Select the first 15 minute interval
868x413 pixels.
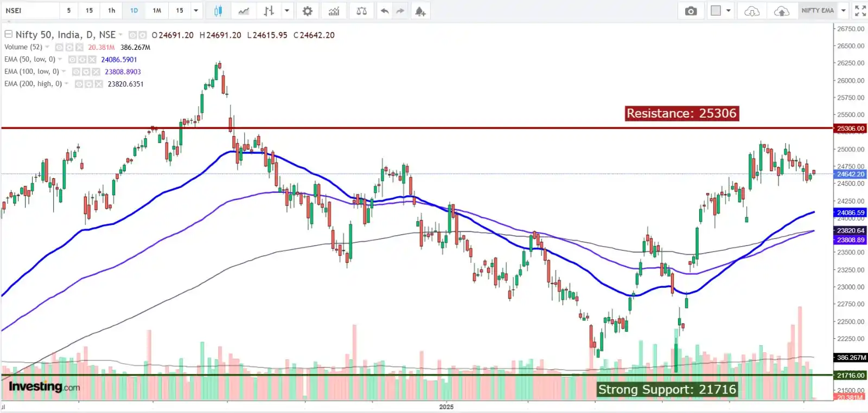90,11
